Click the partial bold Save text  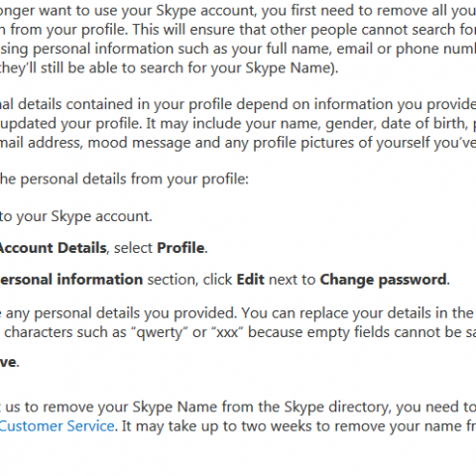(8, 362)
